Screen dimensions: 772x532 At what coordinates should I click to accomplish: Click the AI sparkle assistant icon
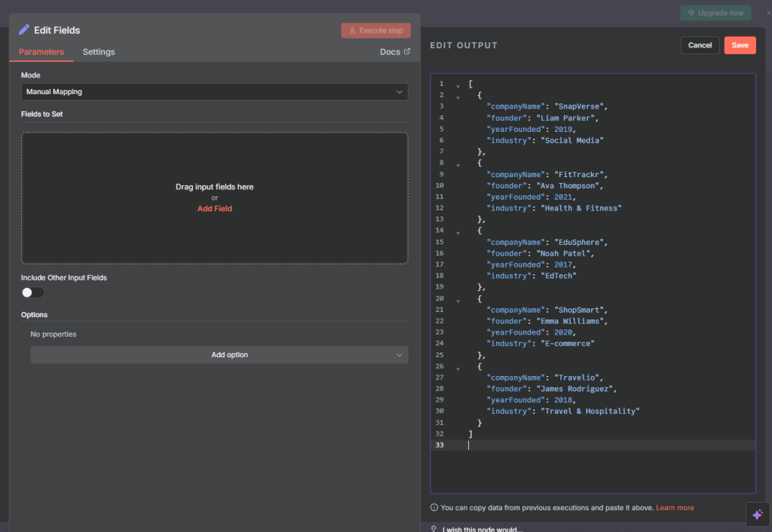coord(757,514)
